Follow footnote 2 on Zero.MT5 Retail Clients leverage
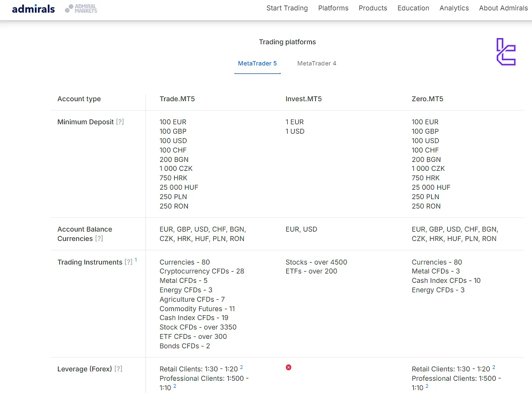This screenshot has width=532, height=393. [494, 367]
